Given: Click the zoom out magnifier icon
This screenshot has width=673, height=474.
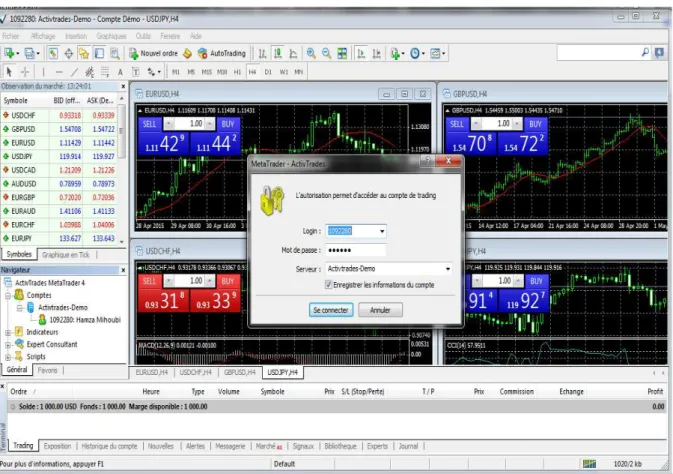Looking at the screenshot, I should 327,53.
